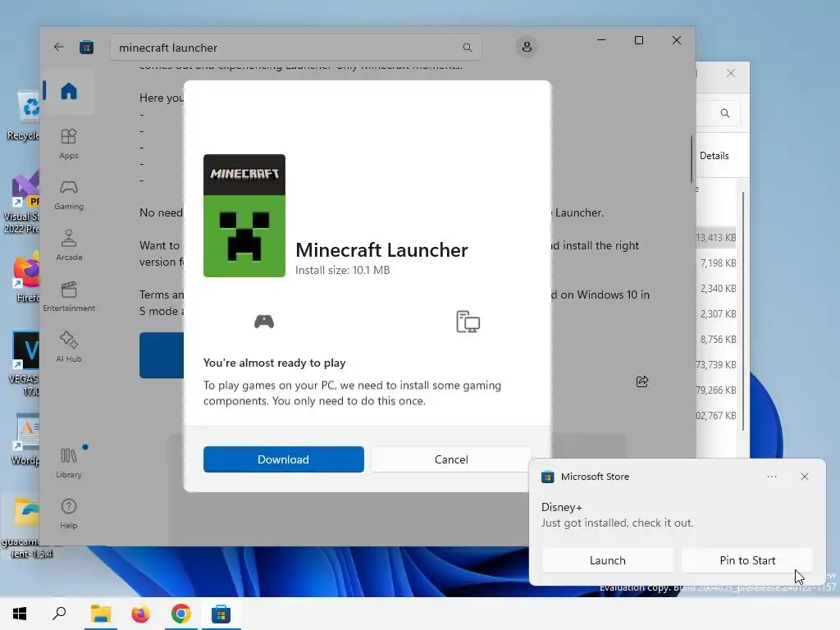Image resolution: width=840 pixels, height=630 pixels.
Task: Click the share icon on the Store page
Action: click(x=641, y=381)
